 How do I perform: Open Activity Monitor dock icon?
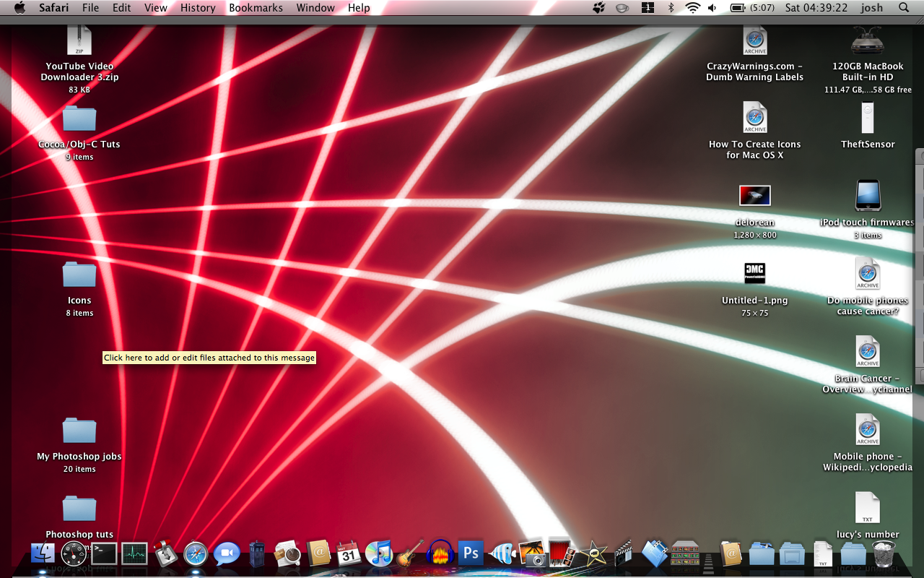tap(134, 554)
